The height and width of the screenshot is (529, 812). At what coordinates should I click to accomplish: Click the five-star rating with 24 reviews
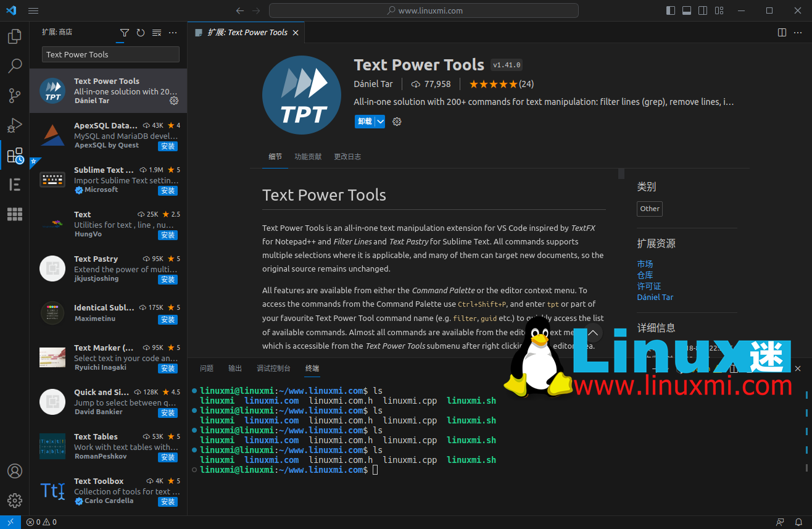pos(501,84)
